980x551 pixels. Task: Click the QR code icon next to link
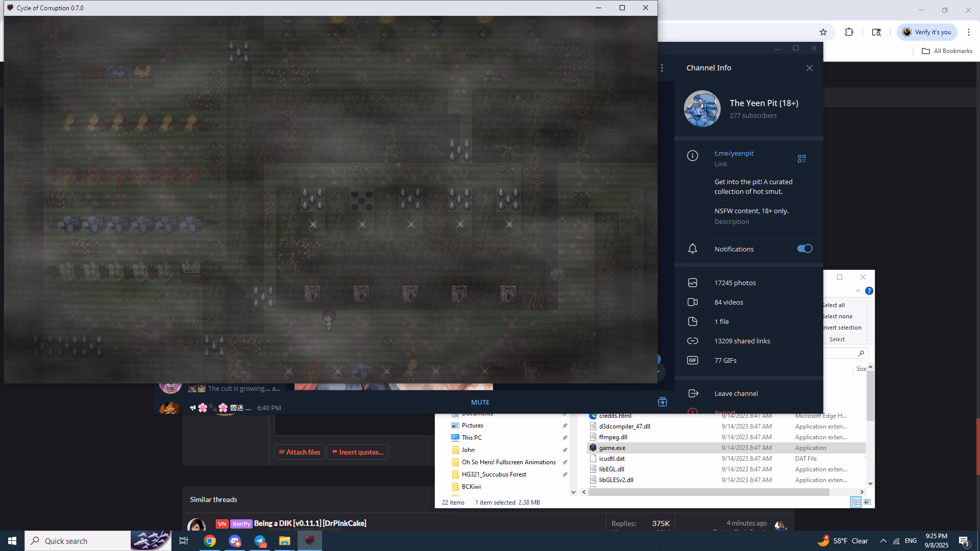click(x=801, y=159)
